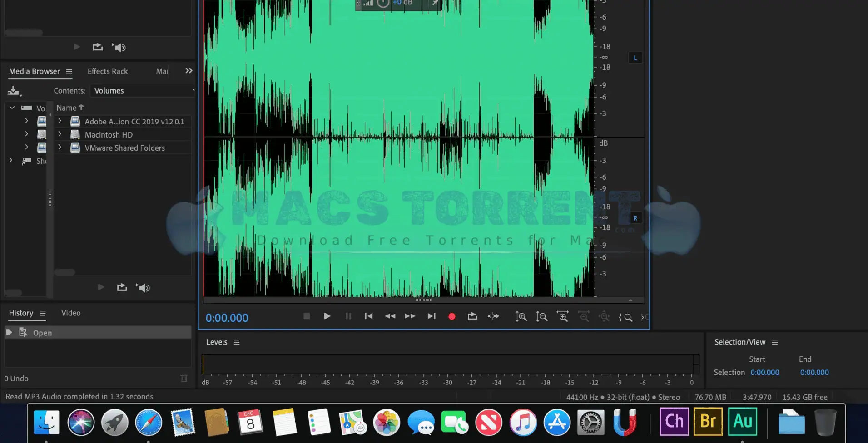This screenshot has height=443, width=868.
Task: Toggle Skip Selection in the transport bar
Action: [493, 316]
